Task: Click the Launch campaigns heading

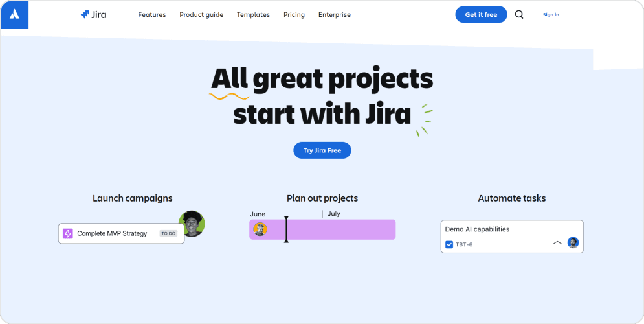Action: [133, 198]
